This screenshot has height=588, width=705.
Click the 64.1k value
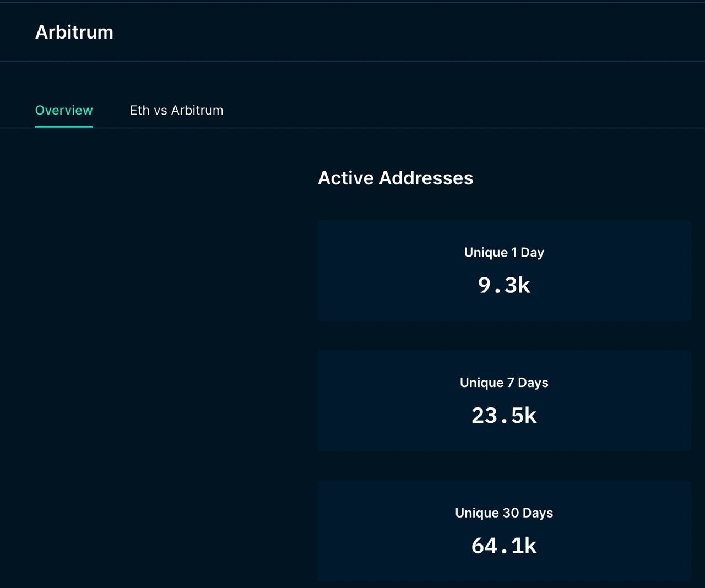click(504, 545)
